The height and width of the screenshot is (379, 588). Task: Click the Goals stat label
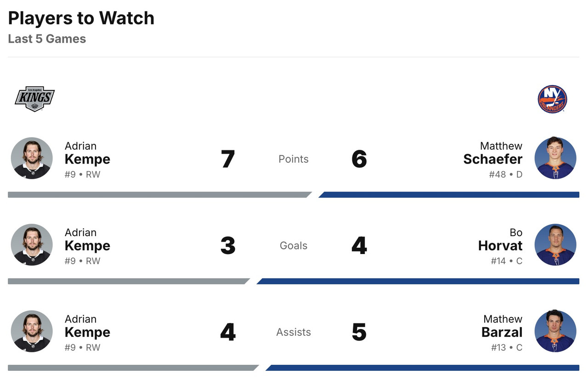point(294,246)
